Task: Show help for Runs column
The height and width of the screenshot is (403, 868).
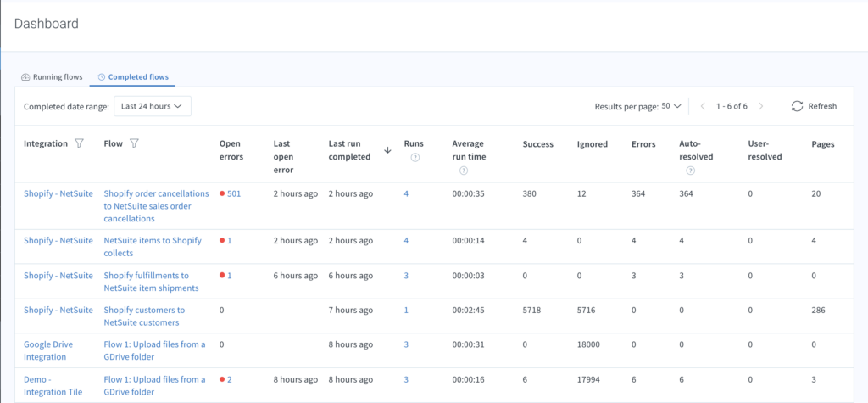Action: pos(415,158)
